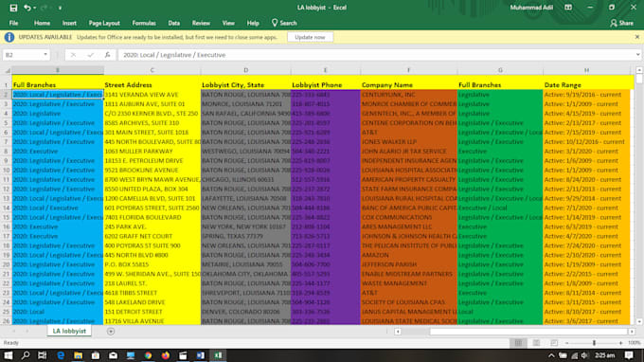The image size is (644, 362).
Task: Click the Lobbyist Phone header cell
Action: point(325,85)
